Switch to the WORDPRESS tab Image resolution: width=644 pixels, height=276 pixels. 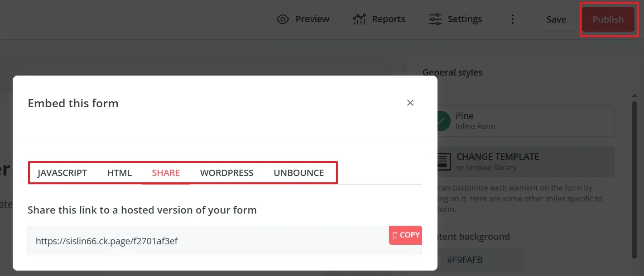[227, 173]
